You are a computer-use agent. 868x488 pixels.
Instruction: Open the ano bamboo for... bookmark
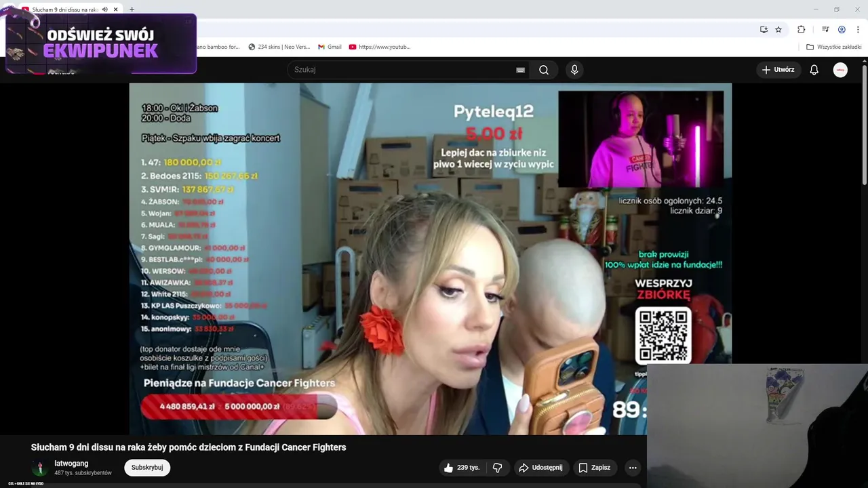tap(218, 47)
